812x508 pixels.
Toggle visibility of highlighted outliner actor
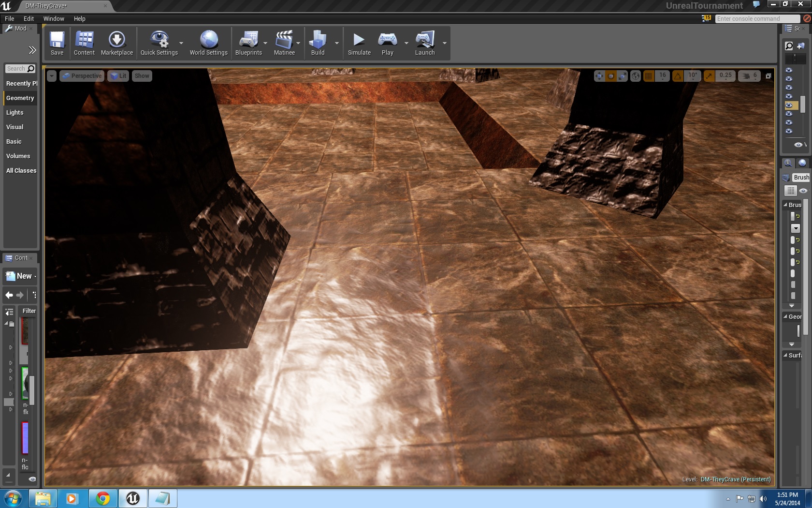tap(789, 105)
